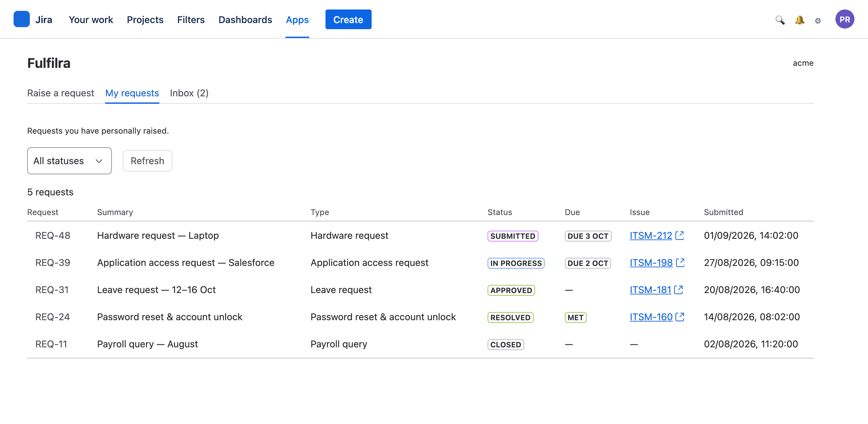Screen dimensions: 868x424
Task: Click the REQ-11 request ID
Action: coord(51,344)
